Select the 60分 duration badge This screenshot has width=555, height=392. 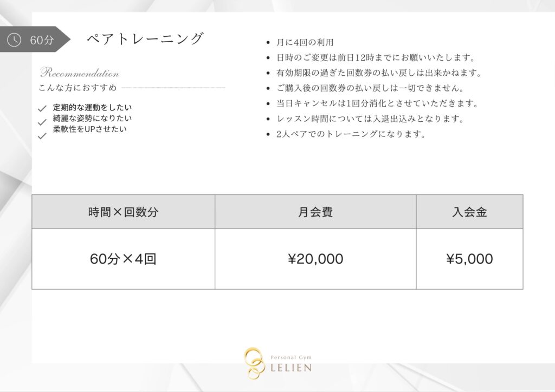coord(35,39)
